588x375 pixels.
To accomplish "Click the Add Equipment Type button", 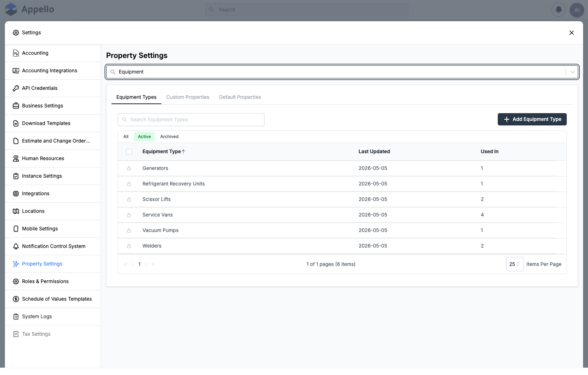I will (x=532, y=119).
